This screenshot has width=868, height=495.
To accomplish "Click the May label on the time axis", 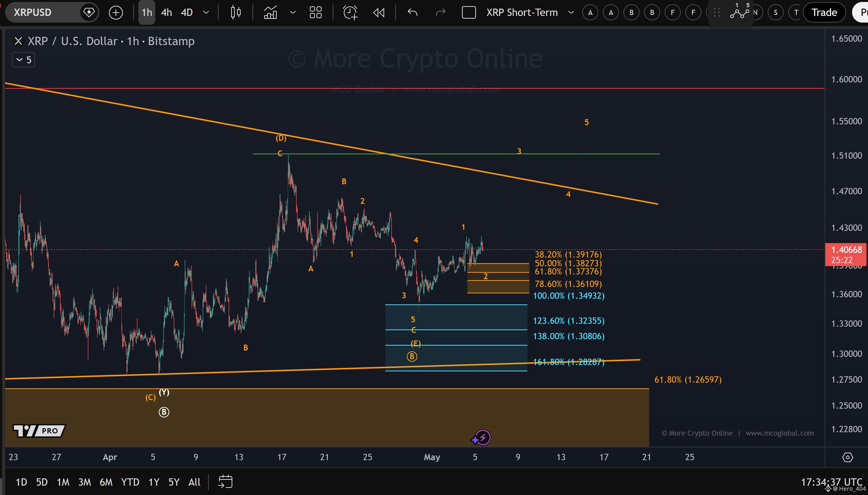I will (x=432, y=457).
